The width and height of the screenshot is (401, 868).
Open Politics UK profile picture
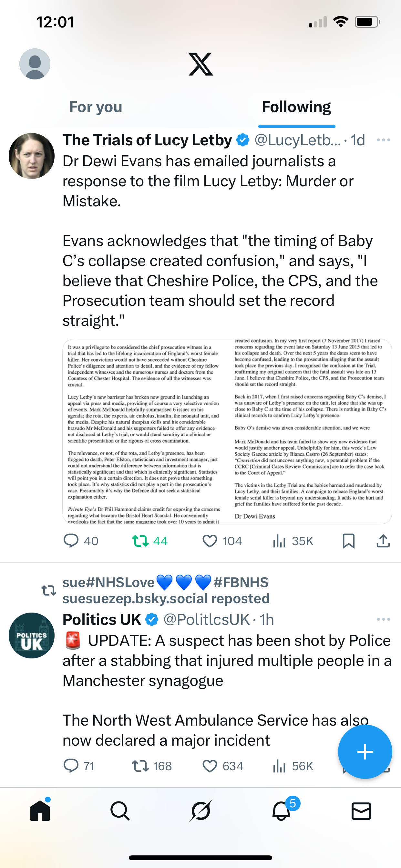pos(32,635)
